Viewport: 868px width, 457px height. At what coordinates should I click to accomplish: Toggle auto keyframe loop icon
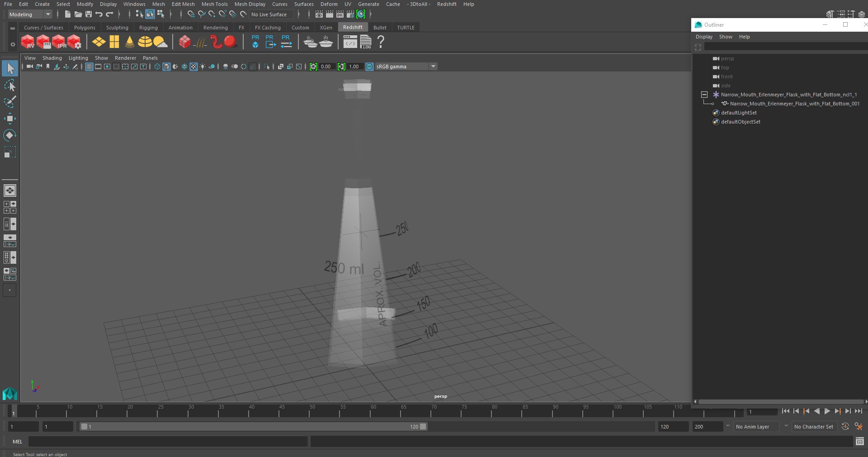pos(845,427)
